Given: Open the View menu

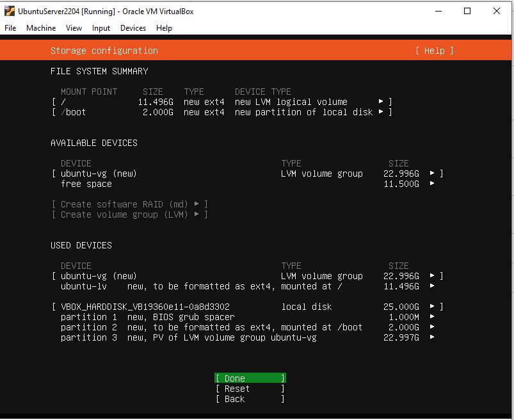Looking at the screenshot, I should [x=74, y=28].
